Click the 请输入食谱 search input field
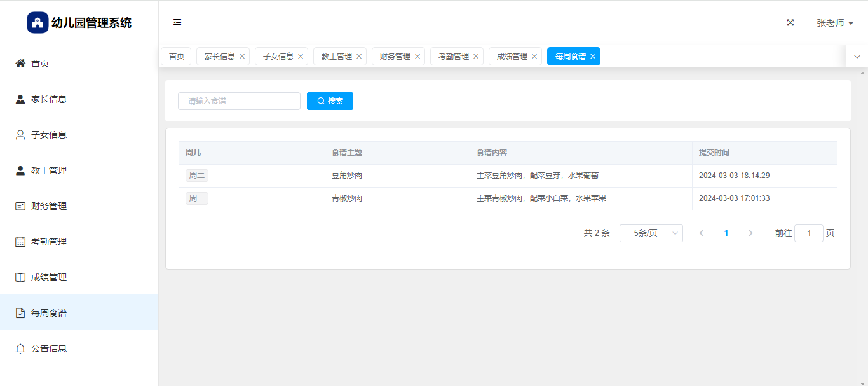 tap(239, 101)
